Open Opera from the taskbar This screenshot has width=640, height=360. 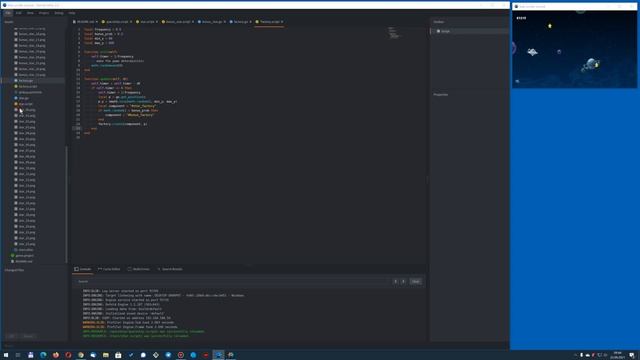click(68, 355)
